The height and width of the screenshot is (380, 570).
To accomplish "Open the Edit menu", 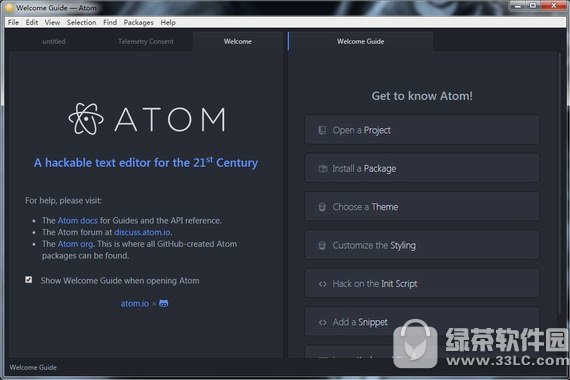I will pyautogui.click(x=32, y=23).
